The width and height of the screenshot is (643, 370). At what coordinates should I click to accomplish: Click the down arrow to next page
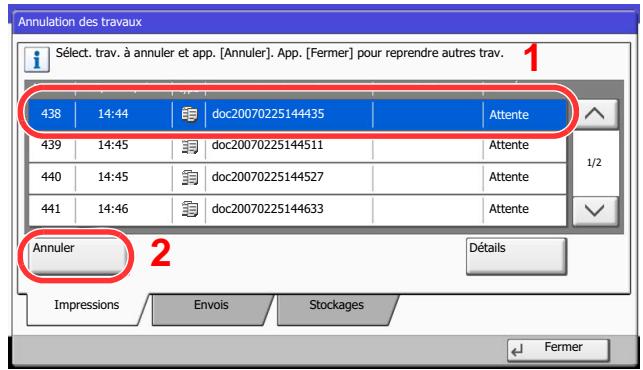click(x=595, y=211)
